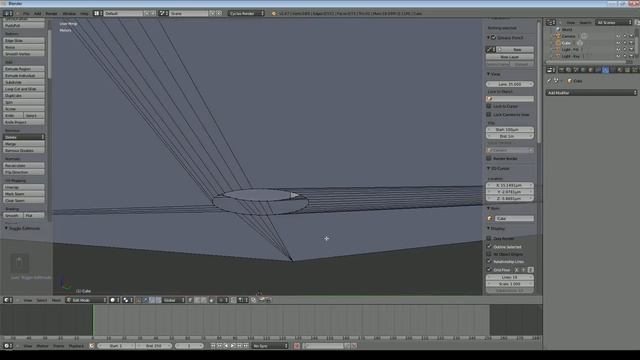The height and width of the screenshot is (360, 640).
Task: Jump to start frame in timeline controls
Action: 213,346
